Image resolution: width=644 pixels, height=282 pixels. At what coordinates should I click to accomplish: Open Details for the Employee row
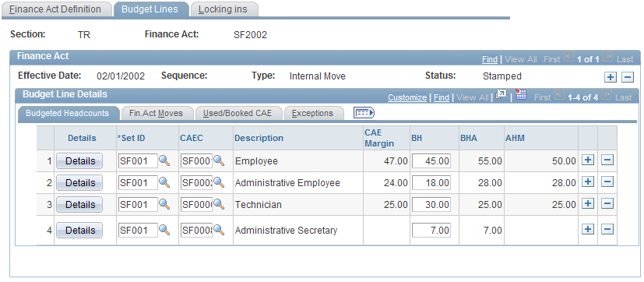[x=79, y=161]
